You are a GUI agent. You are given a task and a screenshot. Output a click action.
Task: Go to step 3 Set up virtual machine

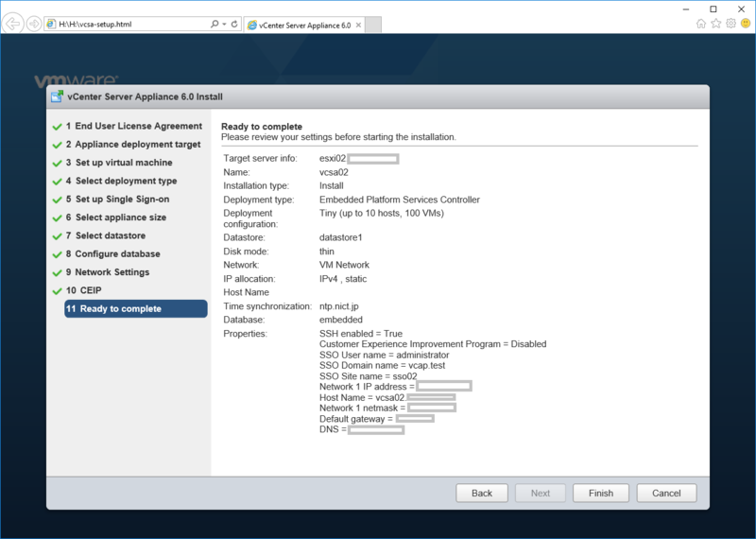119,163
